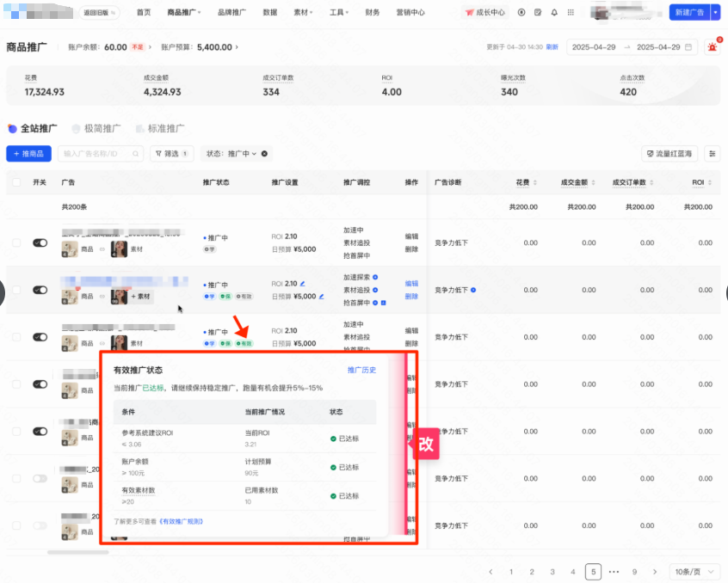This screenshot has height=583, width=728.
Task: Tick the checkbox of the highlighted second row
Action: 16,290
